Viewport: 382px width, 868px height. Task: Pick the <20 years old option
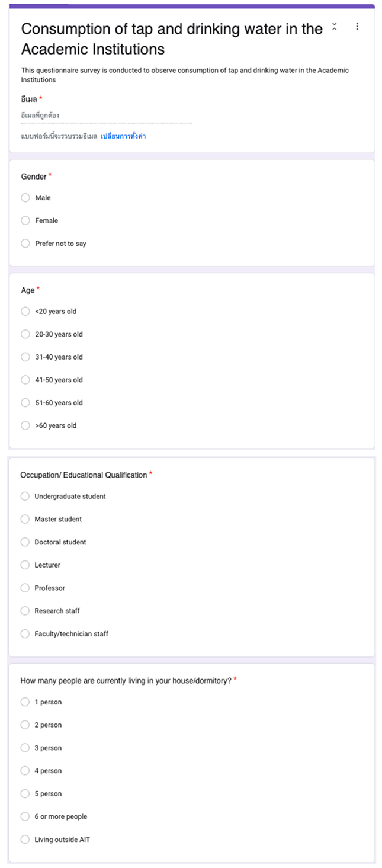[x=25, y=312]
